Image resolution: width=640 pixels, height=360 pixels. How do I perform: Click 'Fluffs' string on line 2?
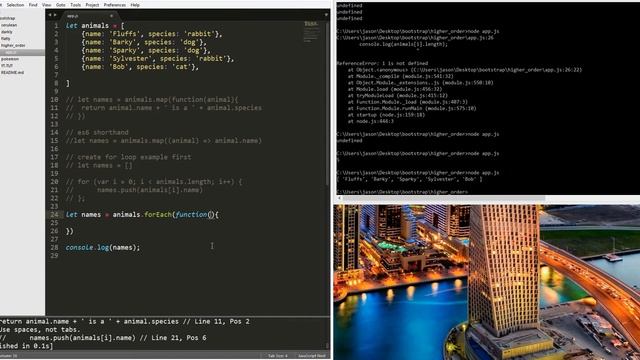[x=124, y=34]
